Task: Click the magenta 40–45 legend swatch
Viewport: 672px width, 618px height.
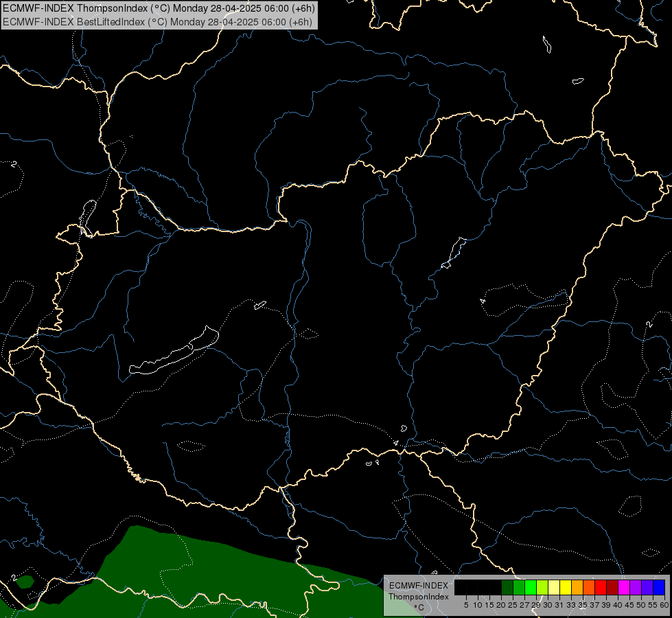Action: point(624,587)
